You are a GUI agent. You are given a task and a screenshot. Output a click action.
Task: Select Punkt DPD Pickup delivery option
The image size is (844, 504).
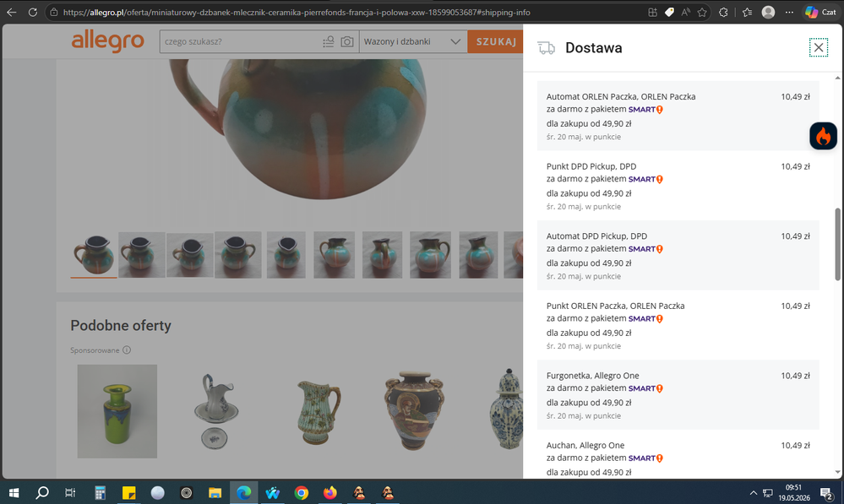pos(678,186)
